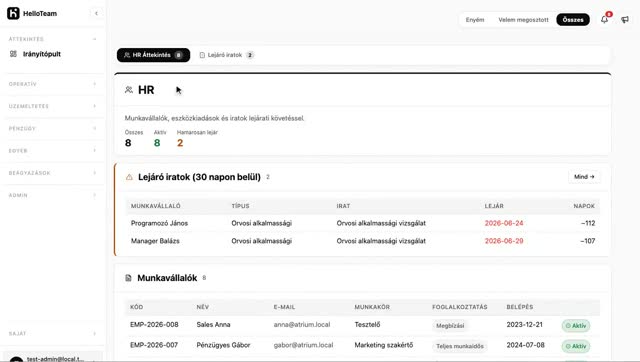Click the name Pénzügyes Gábor

click(223, 345)
